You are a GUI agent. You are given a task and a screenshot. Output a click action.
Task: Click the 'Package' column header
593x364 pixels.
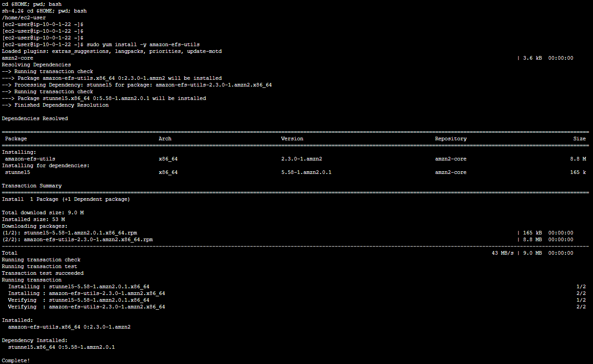coord(16,139)
